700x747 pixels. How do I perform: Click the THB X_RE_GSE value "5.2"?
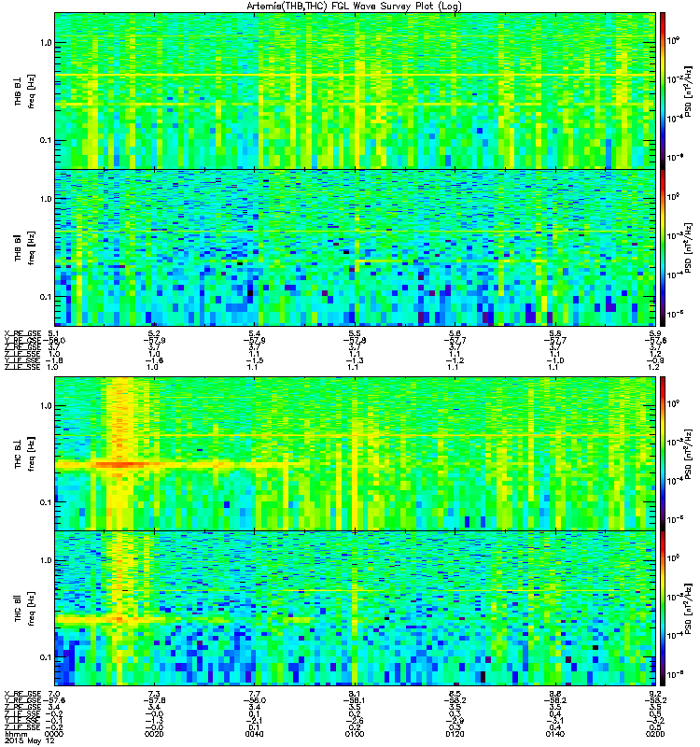[x=154, y=333]
